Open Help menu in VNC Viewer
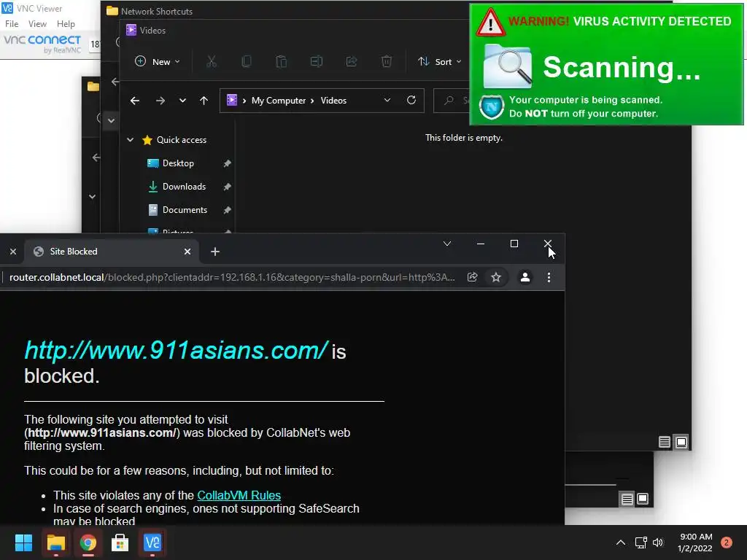Viewport: 747px width, 560px height. coord(66,24)
